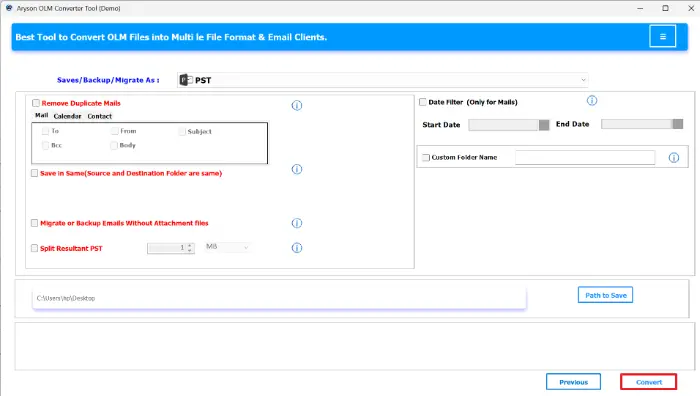Close the Aryson OLM Converter window
The width and height of the screenshot is (700, 396).
coord(691,8)
